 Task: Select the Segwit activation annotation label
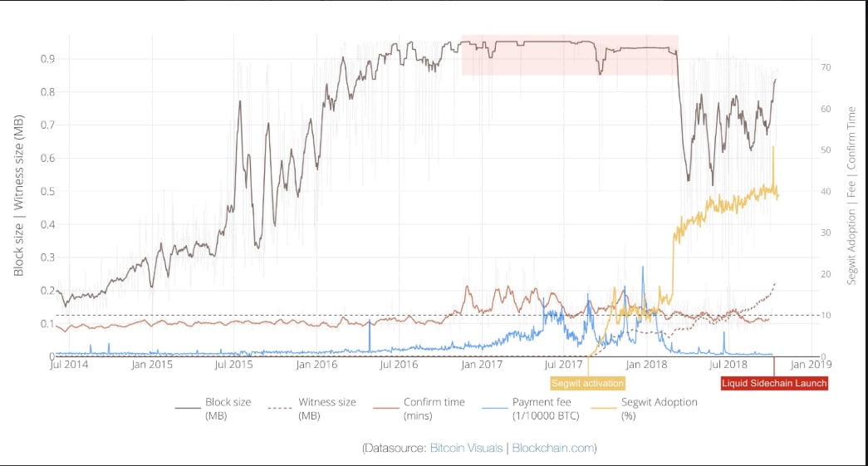pyautogui.click(x=587, y=383)
